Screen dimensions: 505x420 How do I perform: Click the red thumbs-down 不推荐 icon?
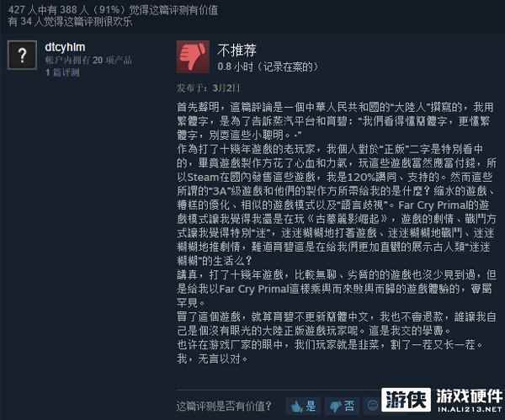[193, 57]
